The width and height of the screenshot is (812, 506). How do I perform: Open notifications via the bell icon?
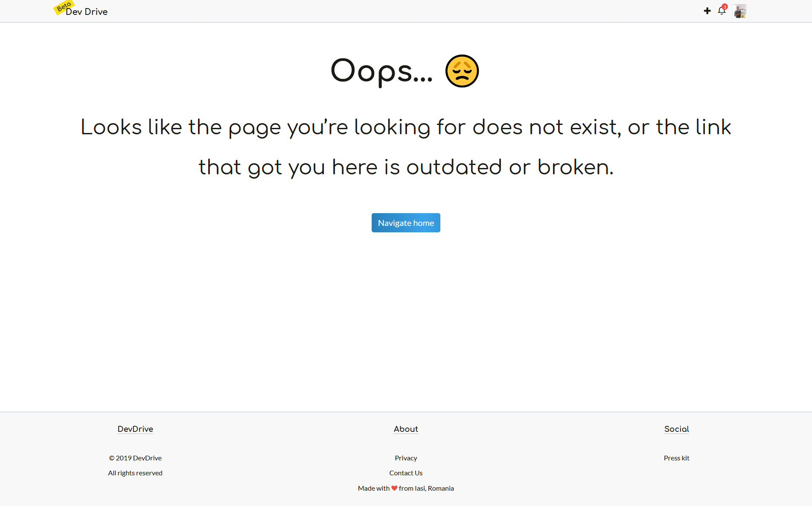(x=721, y=12)
